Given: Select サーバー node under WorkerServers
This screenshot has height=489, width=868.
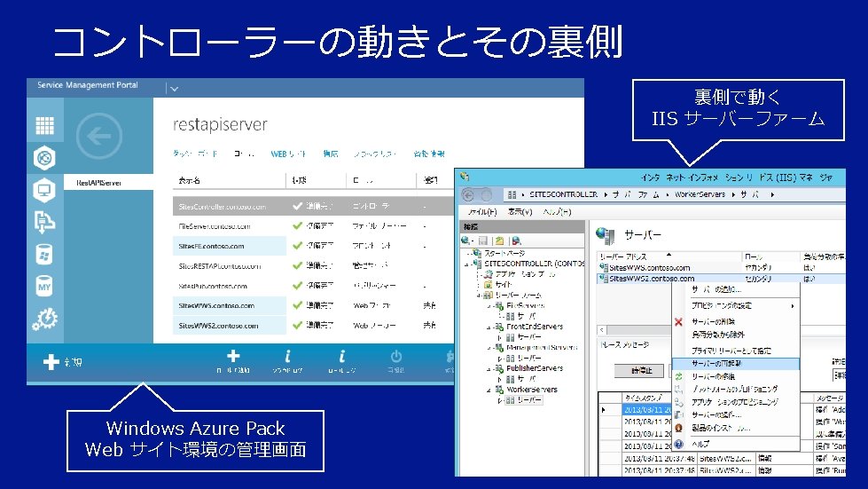Looking at the screenshot, I should click(524, 400).
